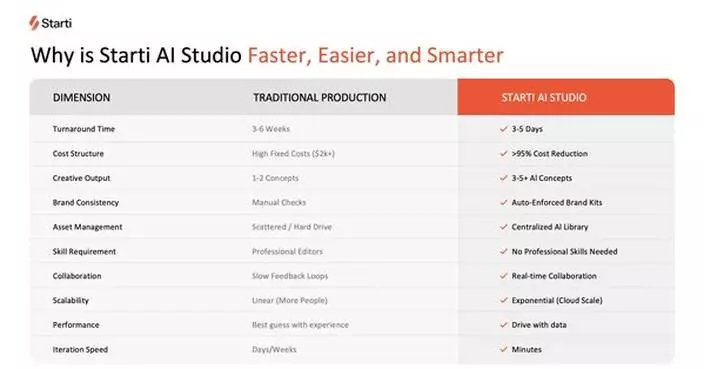
Task: Select the DIMENSION column header
Action: 81,97
